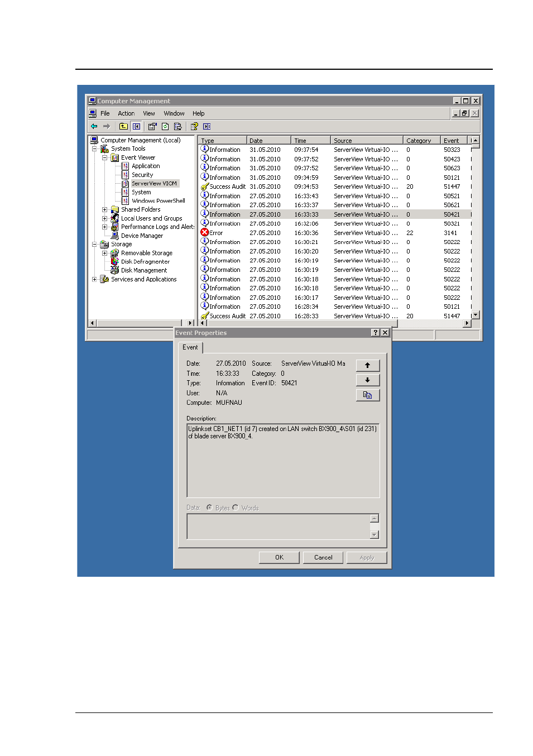Viewport: 533px width, 756px height.
Task: Expand the Services and Applications node
Action: 94,279
